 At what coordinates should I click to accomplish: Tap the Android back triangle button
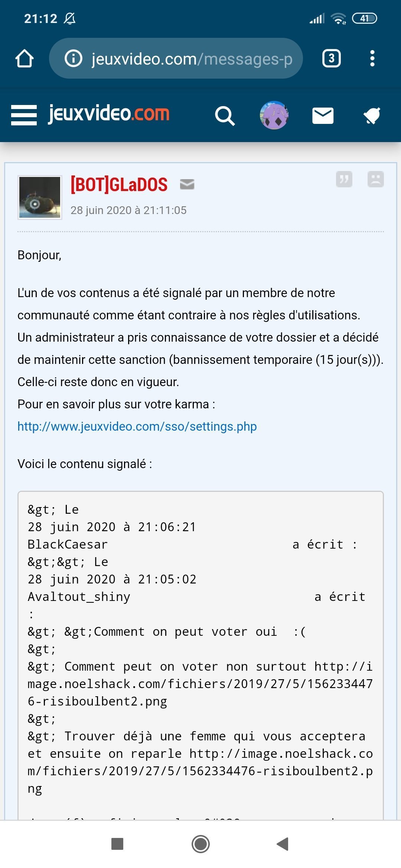coord(283,844)
